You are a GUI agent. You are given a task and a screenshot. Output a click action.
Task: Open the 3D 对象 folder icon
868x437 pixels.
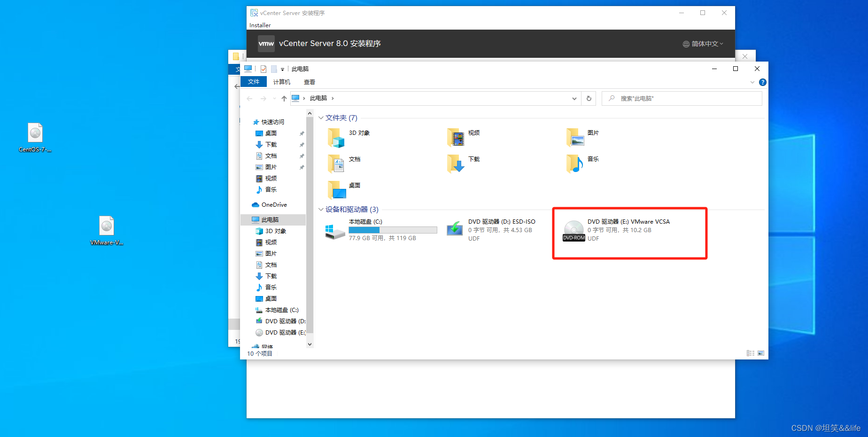336,138
